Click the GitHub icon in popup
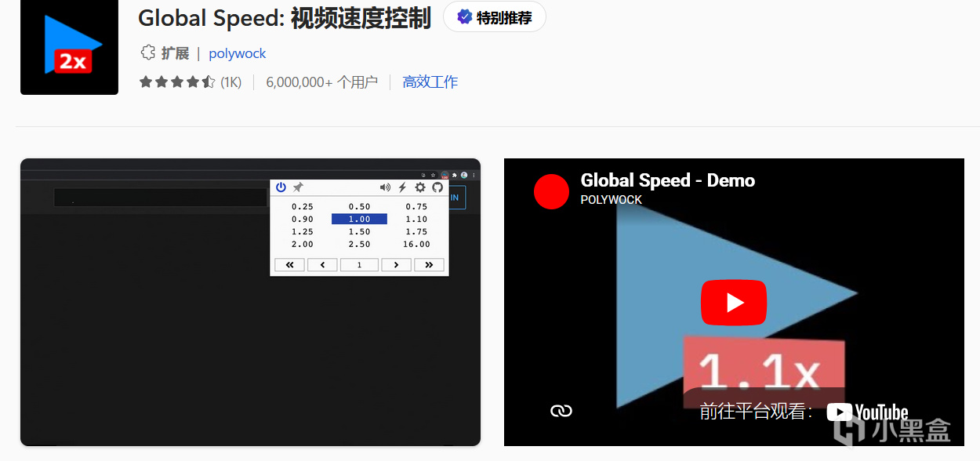This screenshot has height=461, width=980. click(x=437, y=187)
